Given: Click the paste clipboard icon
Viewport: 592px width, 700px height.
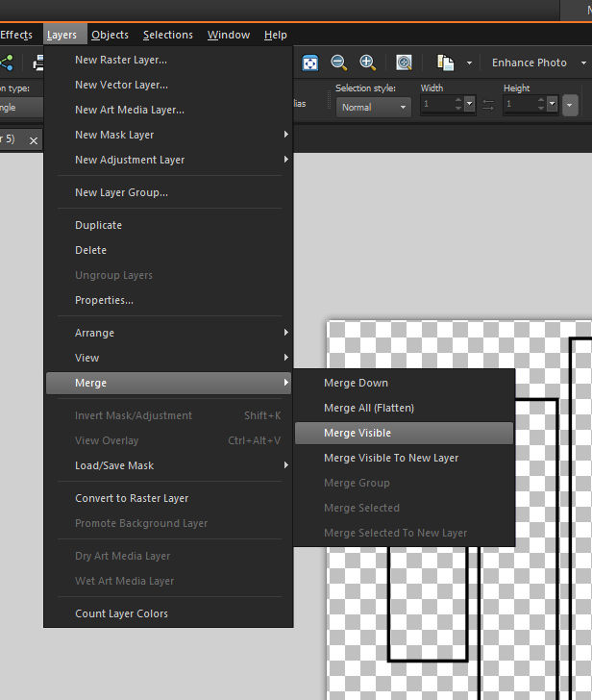Looking at the screenshot, I should (x=445, y=62).
